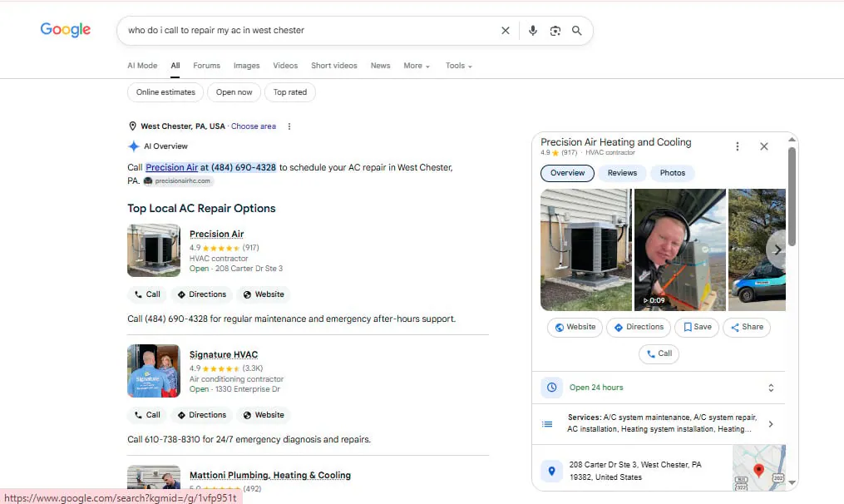Close the Precision Air business panel
This screenshot has width=844, height=504.
click(x=764, y=146)
